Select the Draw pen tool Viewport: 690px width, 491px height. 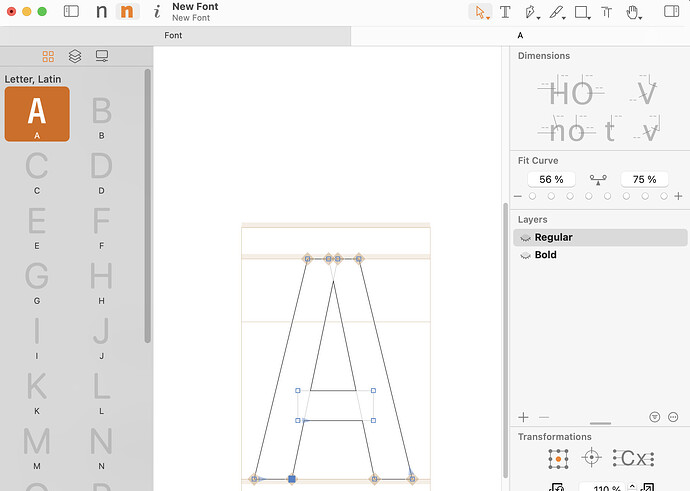pos(530,12)
